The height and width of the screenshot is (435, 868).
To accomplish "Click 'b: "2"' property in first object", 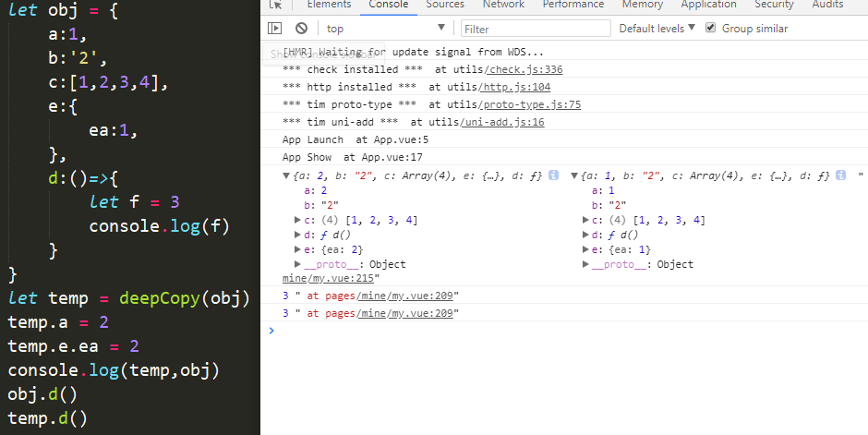I will pyautogui.click(x=321, y=205).
